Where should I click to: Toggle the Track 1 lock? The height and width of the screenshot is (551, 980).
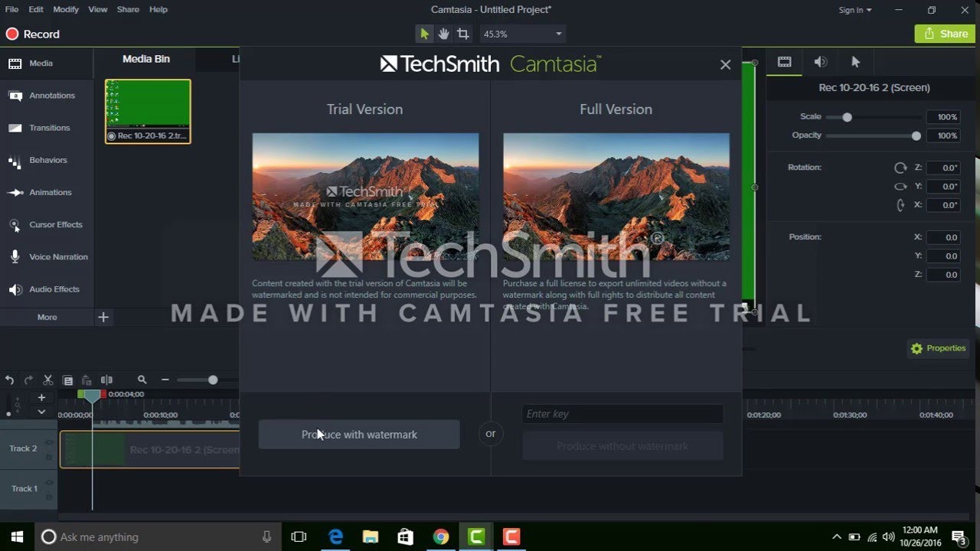click(49, 495)
